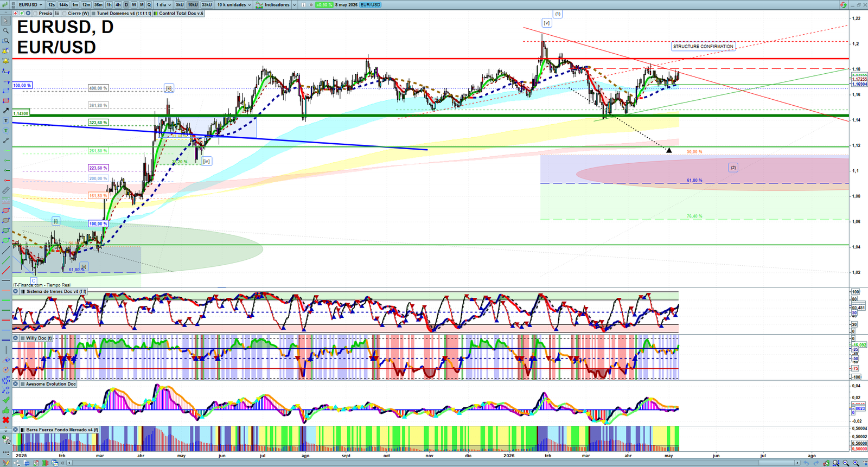The width and height of the screenshot is (868, 467).
Task: Select the magnifier zoom tool
Action: (5, 31)
